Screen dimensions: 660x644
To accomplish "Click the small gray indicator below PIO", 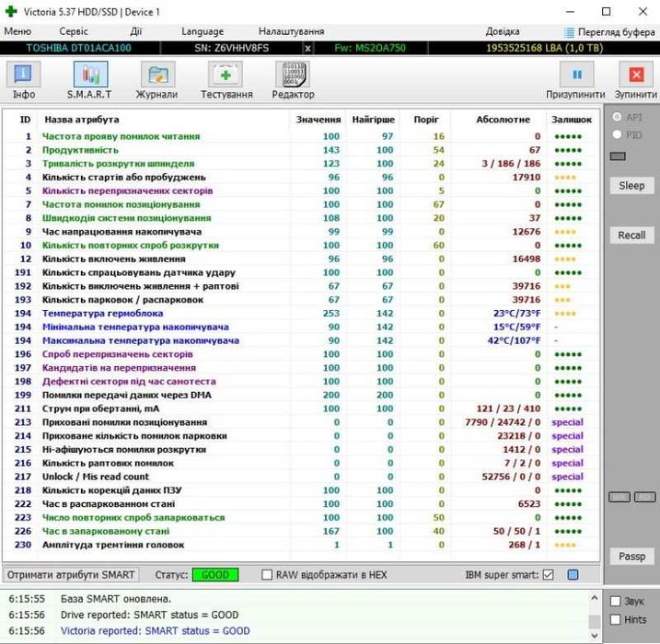I will pos(618,156).
